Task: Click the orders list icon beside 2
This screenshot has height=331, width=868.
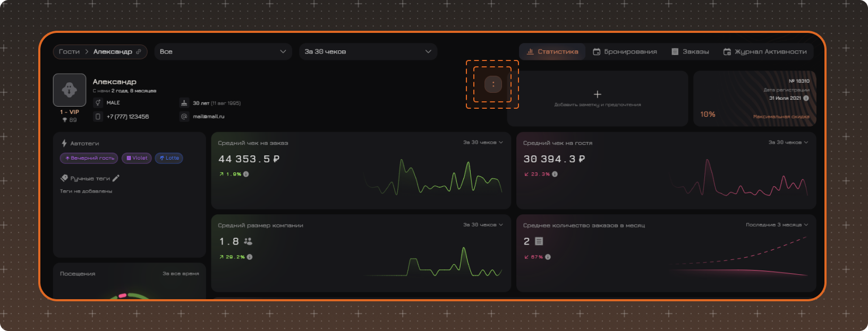Action: tap(539, 241)
